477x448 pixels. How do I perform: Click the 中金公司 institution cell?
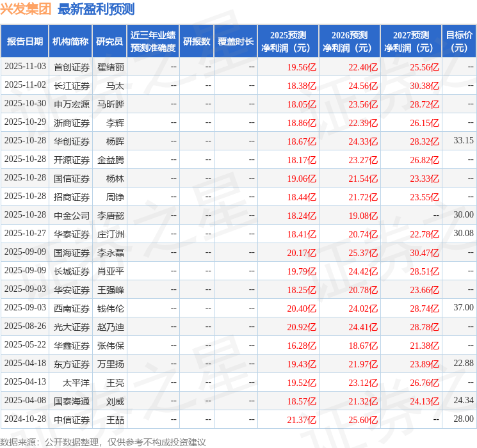coord(72,216)
